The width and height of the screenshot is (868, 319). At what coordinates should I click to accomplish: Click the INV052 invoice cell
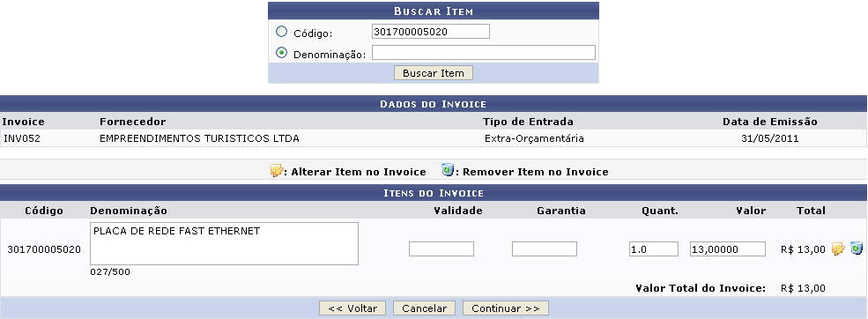(x=22, y=138)
